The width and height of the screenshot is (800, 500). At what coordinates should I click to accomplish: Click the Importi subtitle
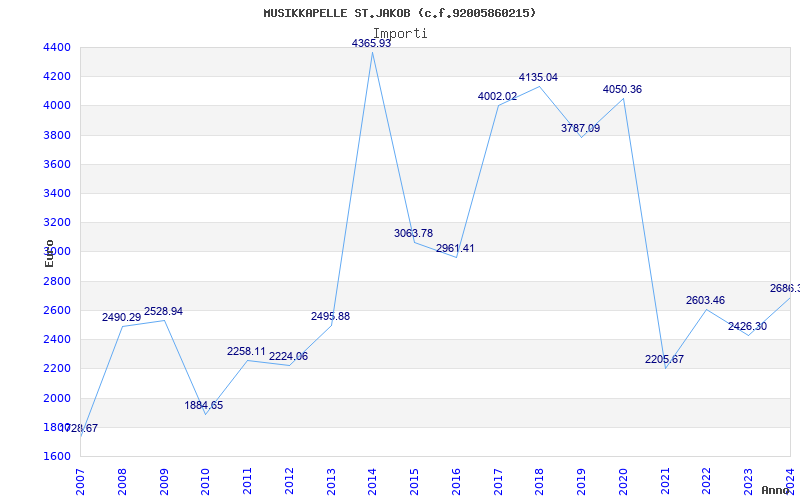pyautogui.click(x=400, y=33)
